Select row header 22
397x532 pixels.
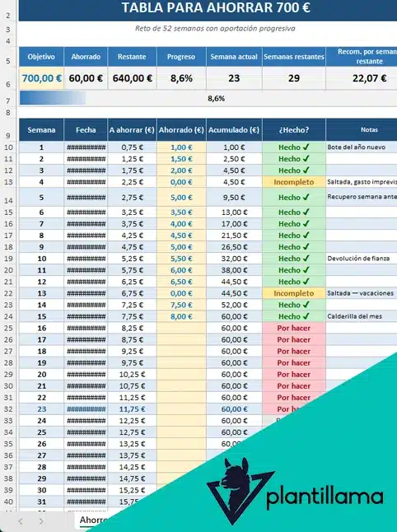tap(8, 293)
